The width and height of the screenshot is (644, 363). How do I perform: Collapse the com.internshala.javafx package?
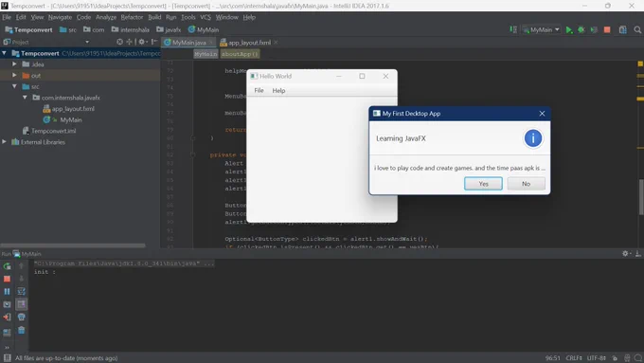point(25,98)
